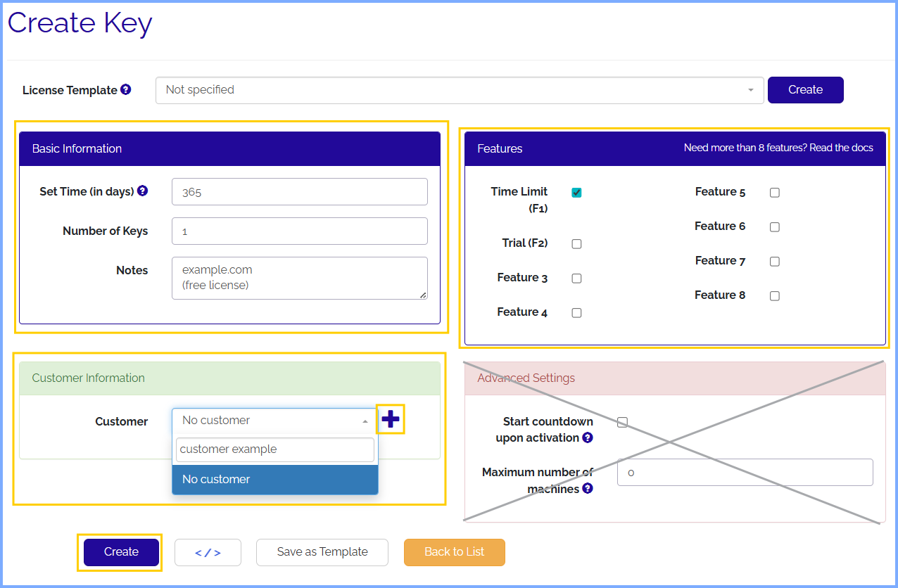Click the help icon beside License Template
898x588 pixels.
pos(126,89)
